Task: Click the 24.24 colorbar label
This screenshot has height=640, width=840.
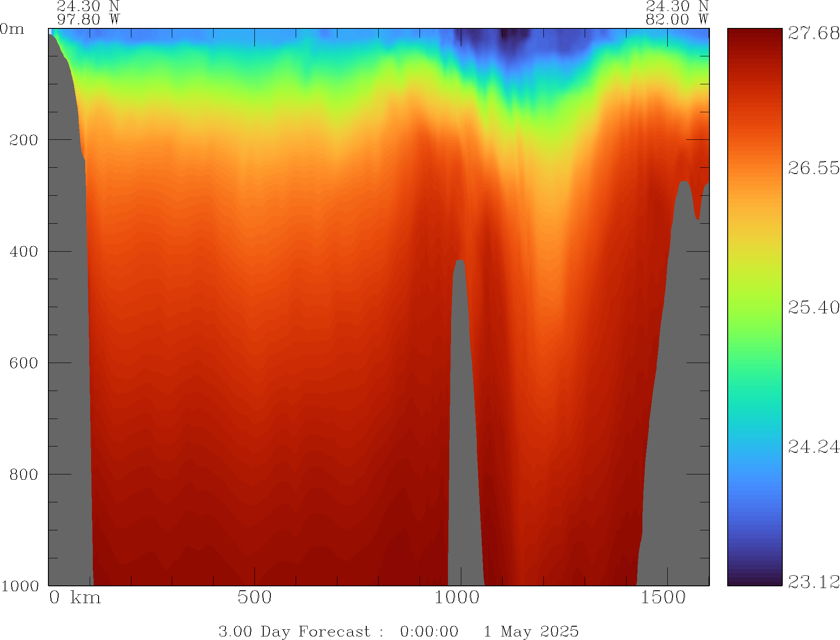Action: point(813,446)
